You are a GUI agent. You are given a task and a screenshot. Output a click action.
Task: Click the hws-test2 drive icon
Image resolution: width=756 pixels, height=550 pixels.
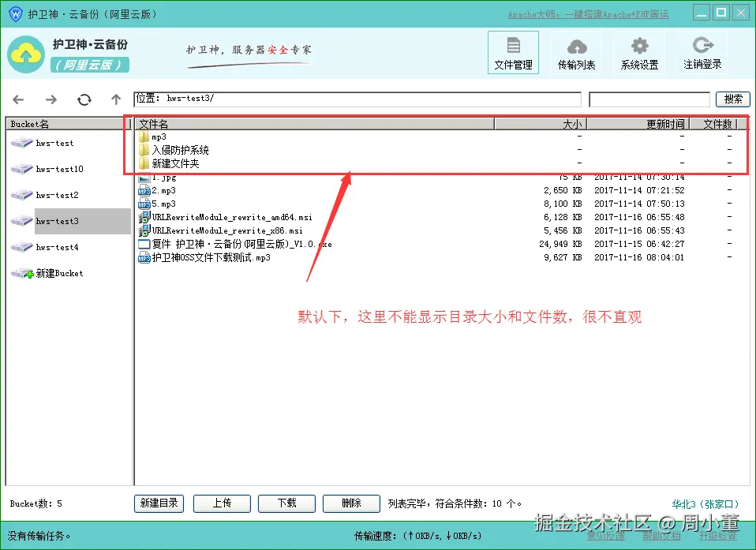(x=21, y=195)
